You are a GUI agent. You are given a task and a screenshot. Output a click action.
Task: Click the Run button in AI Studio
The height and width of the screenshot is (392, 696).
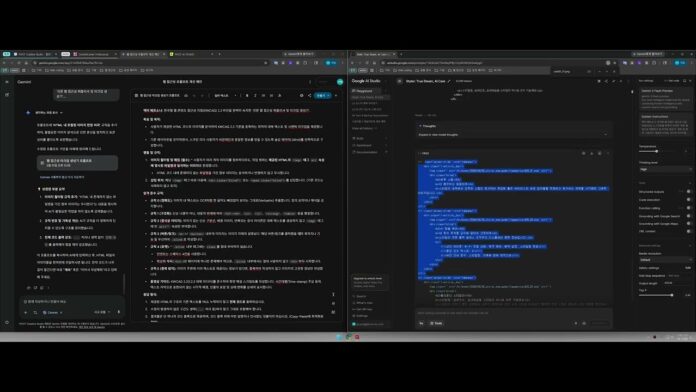600,323
